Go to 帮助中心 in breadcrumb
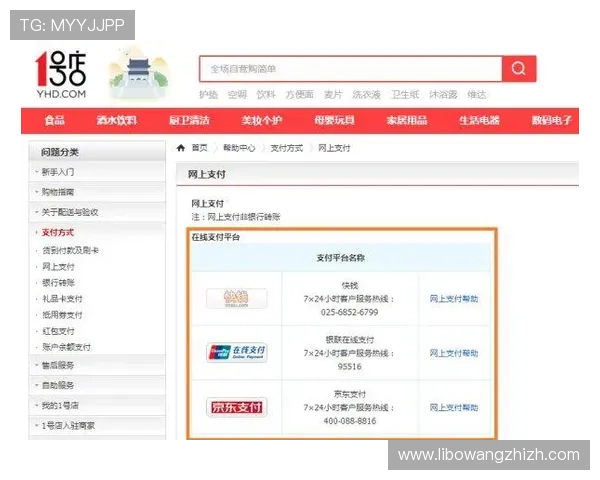This screenshot has height=480, width=600. [239, 148]
